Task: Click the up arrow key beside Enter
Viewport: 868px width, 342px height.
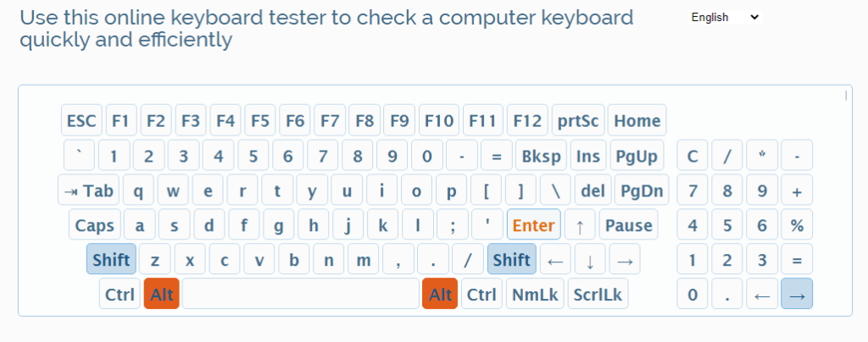Action: pyautogui.click(x=580, y=225)
